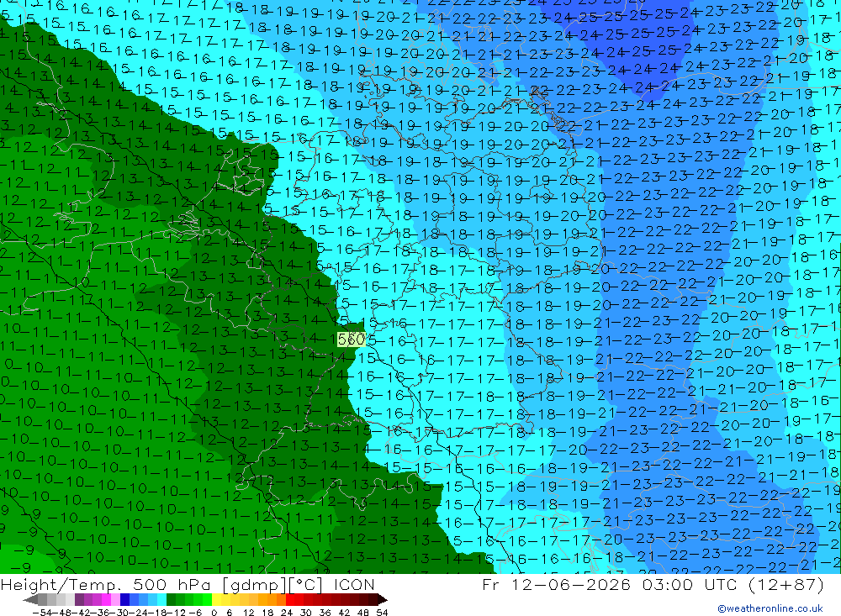The height and width of the screenshot is (616, 841).
Task: Click the dark right arrow of the legend
Action: [383, 600]
